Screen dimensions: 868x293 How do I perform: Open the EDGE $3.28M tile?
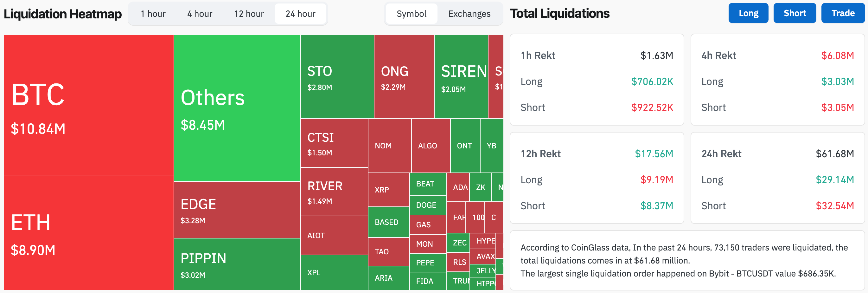[237, 210]
